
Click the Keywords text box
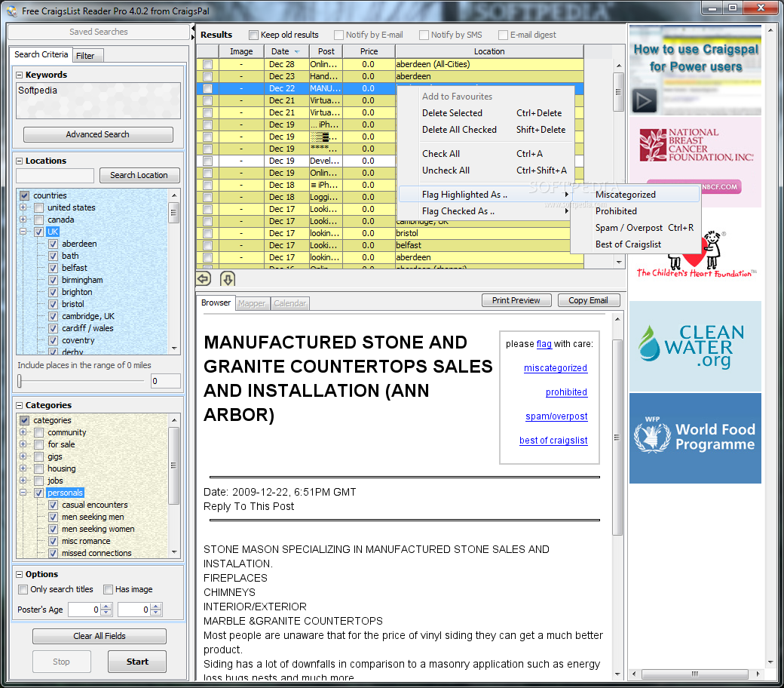(x=98, y=100)
